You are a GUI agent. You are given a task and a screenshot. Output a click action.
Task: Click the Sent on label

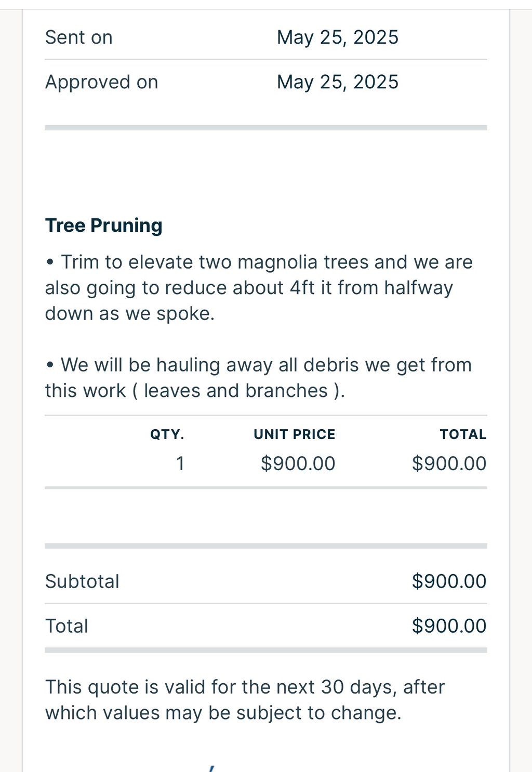pyautogui.click(x=79, y=37)
